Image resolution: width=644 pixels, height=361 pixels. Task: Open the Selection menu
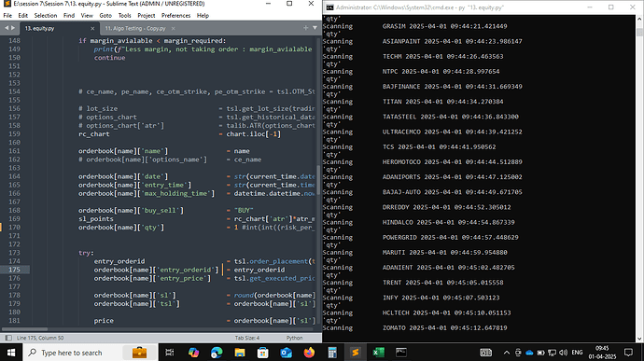[46, 16]
